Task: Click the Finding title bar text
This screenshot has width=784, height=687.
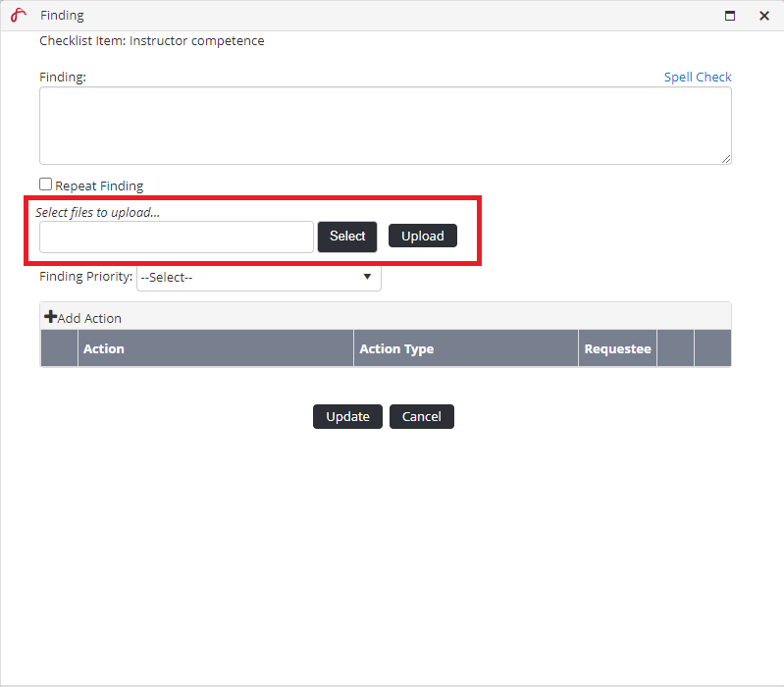Action: click(62, 16)
